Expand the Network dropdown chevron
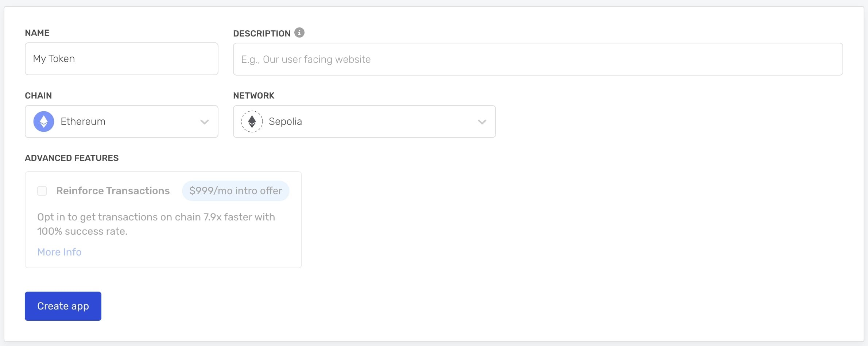Viewport: 868px width, 346px height. point(482,122)
